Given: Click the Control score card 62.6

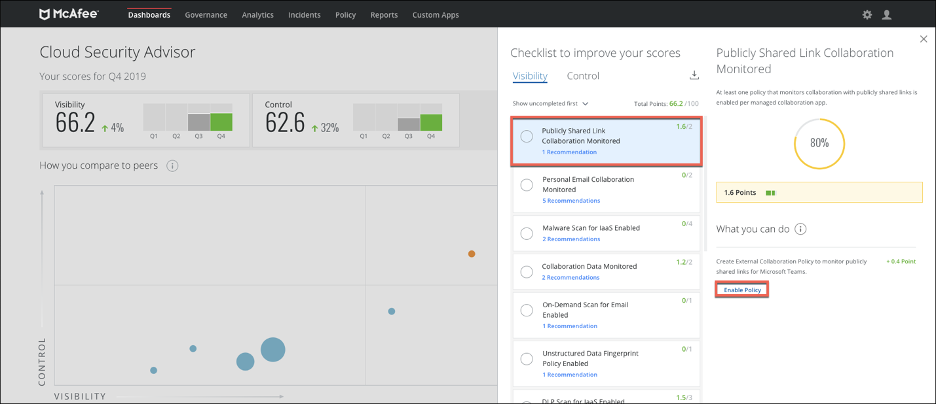Looking at the screenshot, I should [355, 119].
